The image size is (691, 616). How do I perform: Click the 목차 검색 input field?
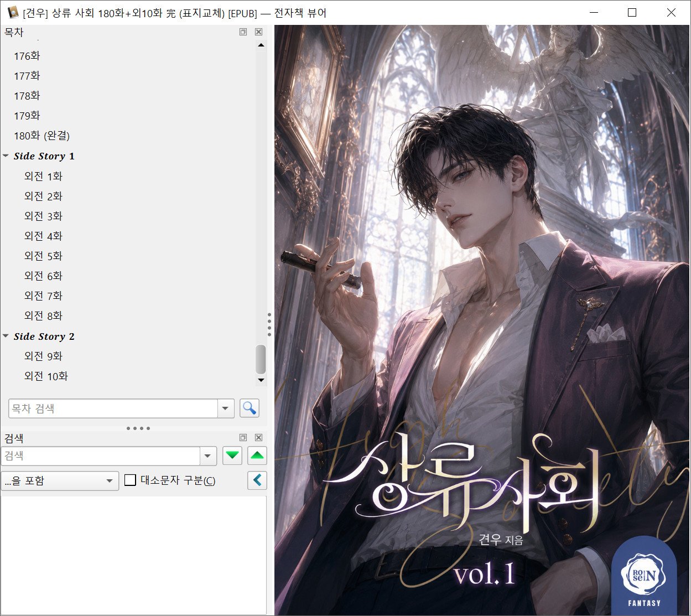coord(113,408)
